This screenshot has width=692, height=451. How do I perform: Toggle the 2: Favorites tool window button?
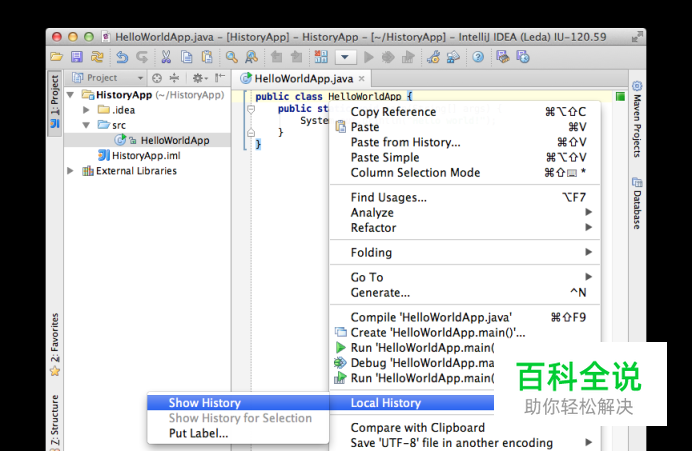click(x=55, y=344)
